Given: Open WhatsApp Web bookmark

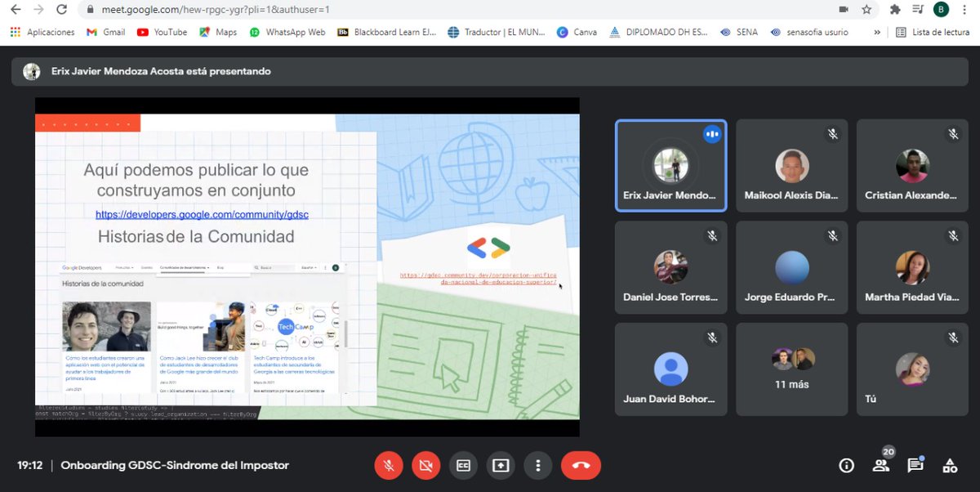Looking at the screenshot, I should tap(287, 32).
